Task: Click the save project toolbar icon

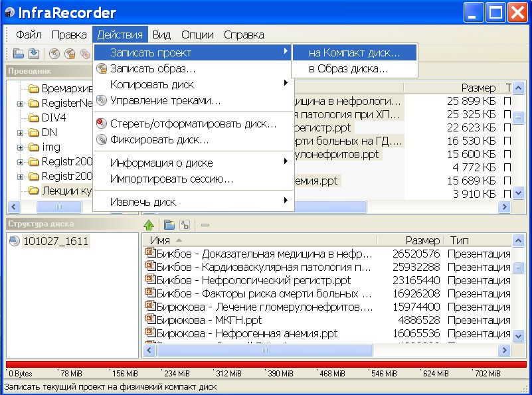Action: point(34,54)
